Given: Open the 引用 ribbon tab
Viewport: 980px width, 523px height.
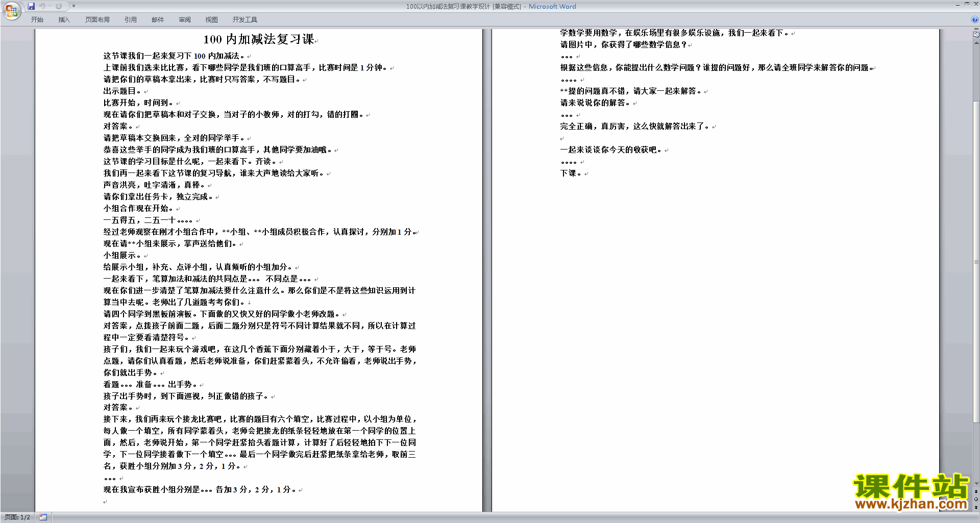Looking at the screenshot, I should tap(131, 19).
